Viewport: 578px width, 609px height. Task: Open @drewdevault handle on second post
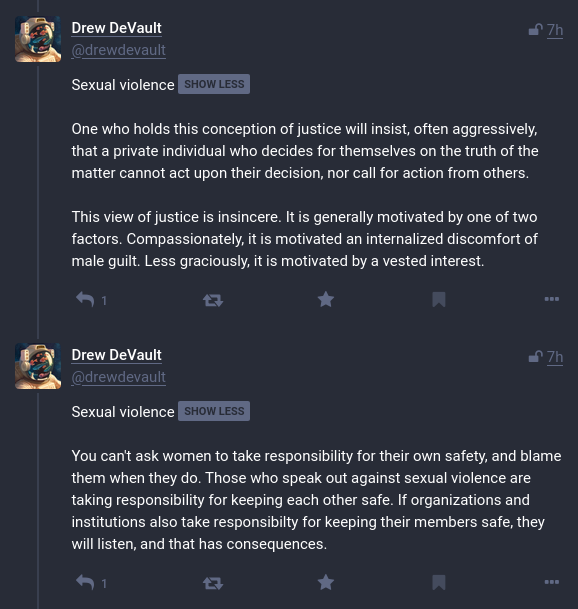pyautogui.click(x=118, y=377)
